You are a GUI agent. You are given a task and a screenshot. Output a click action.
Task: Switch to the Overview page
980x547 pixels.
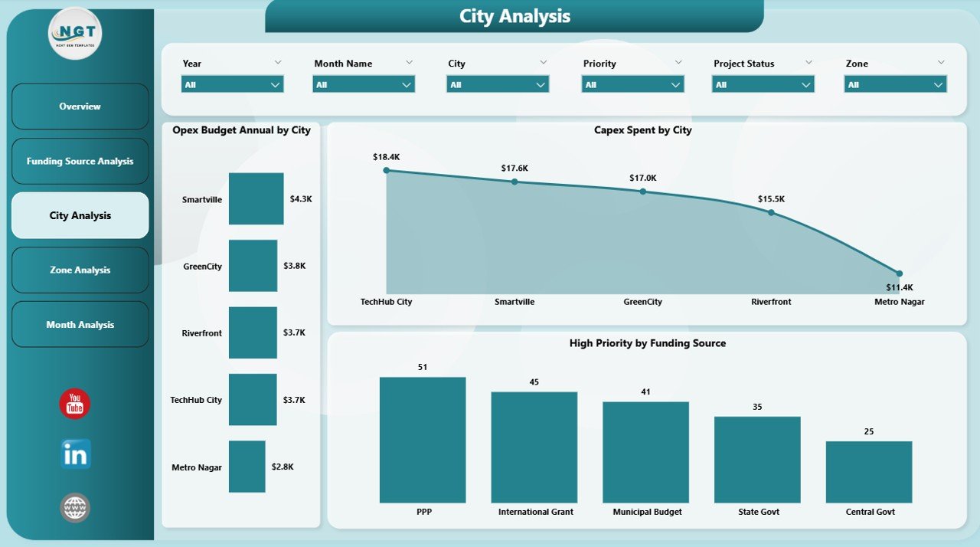pyautogui.click(x=80, y=106)
